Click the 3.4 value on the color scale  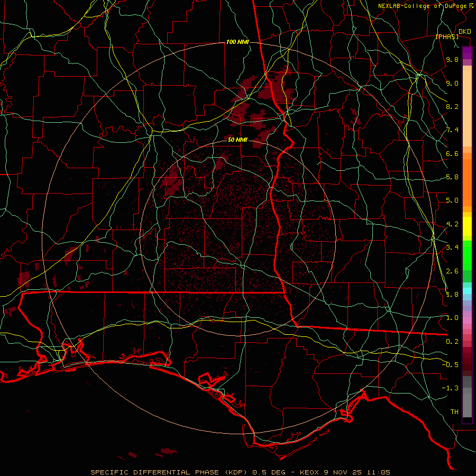click(452, 248)
